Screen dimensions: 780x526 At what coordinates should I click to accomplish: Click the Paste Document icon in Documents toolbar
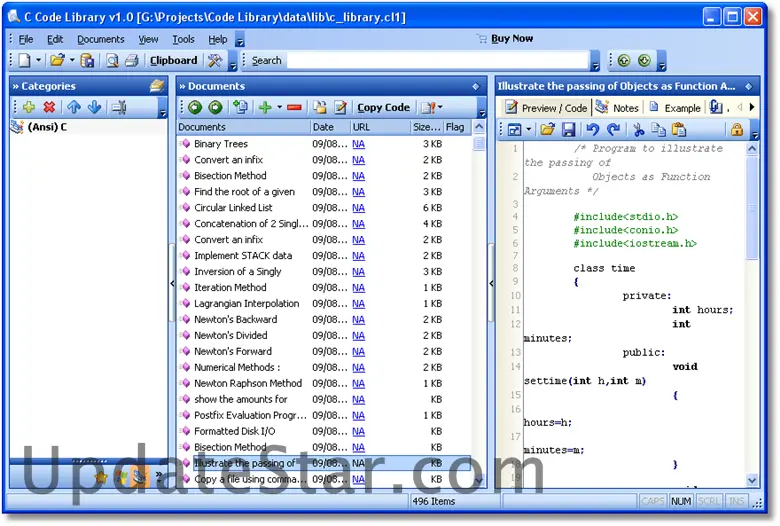(320, 107)
